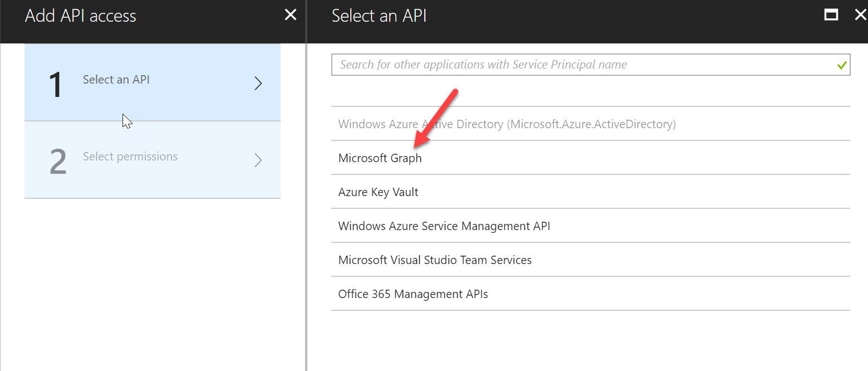The image size is (868, 371).
Task: Open the "Select permissions" step label
Action: coord(130,157)
